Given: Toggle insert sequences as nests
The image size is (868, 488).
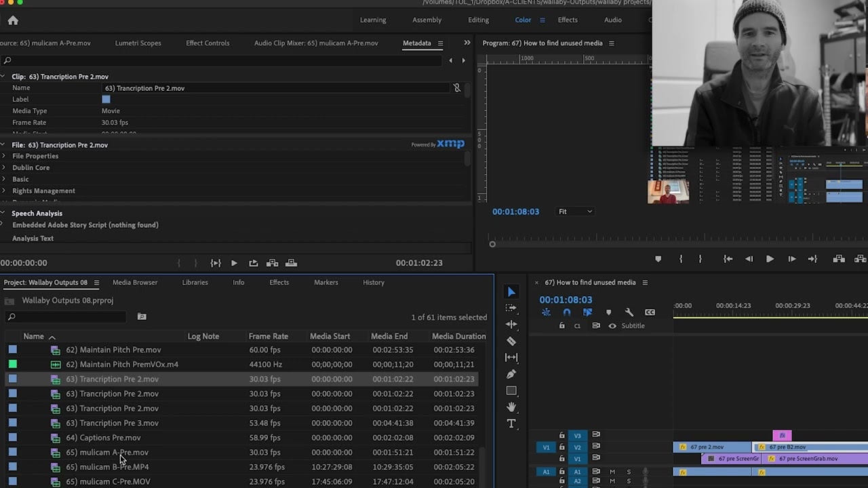Looking at the screenshot, I should coord(546,312).
